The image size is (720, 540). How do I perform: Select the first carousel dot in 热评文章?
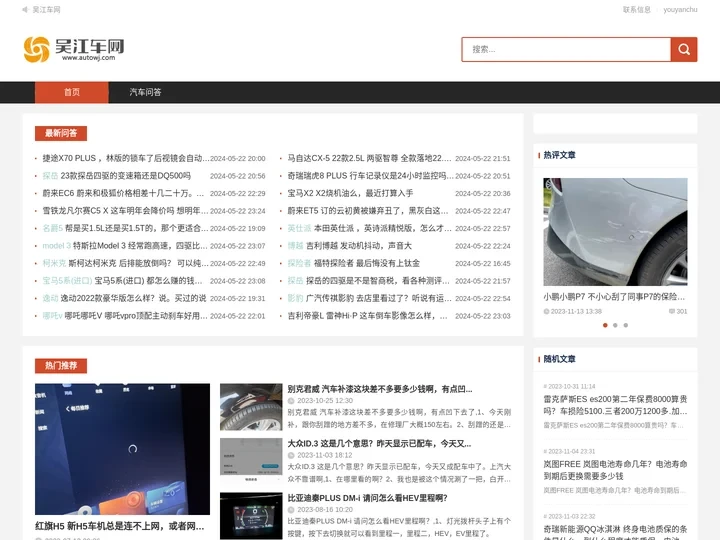pos(605,325)
